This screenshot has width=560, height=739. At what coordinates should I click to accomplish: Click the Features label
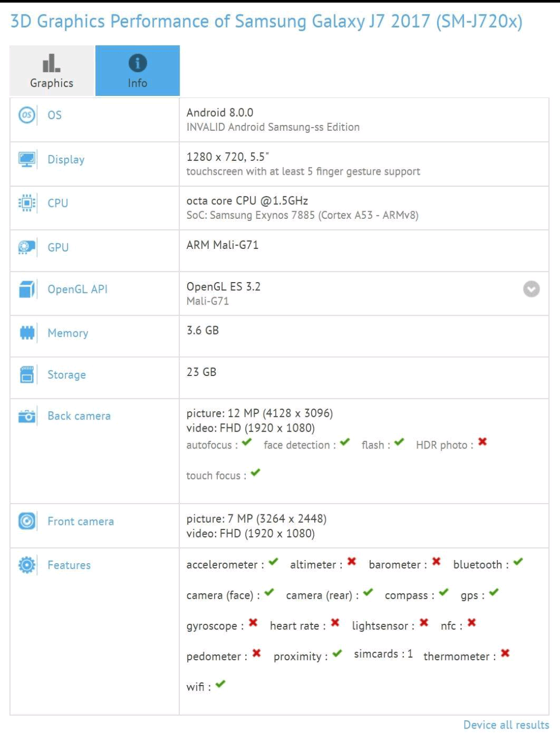tap(69, 565)
